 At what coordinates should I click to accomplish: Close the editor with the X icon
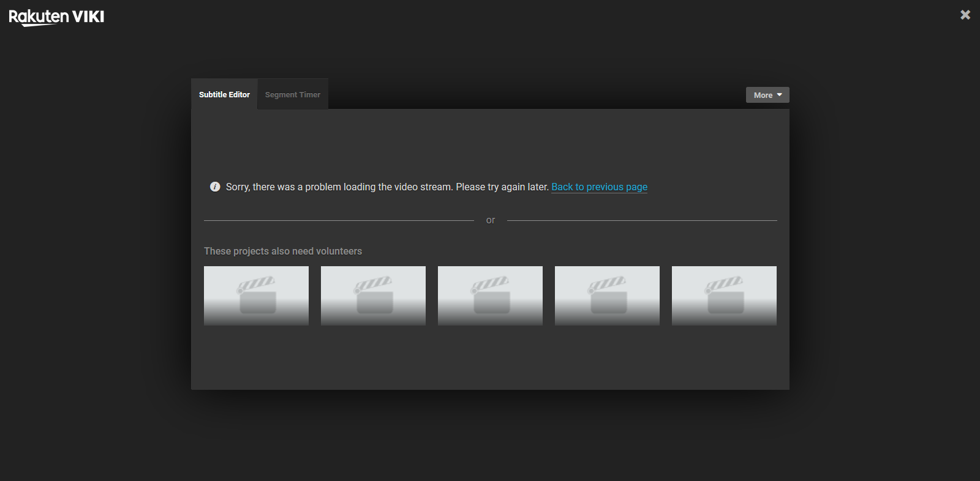(965, 15)
